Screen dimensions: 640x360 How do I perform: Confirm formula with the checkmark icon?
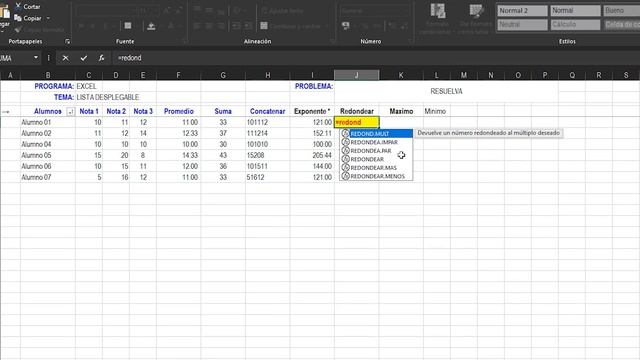coord(84,58)
